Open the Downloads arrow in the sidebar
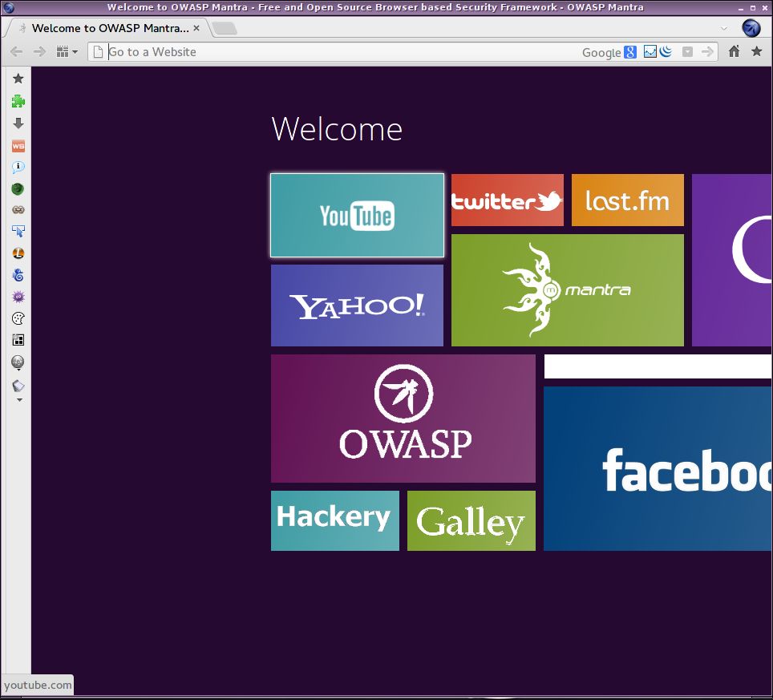773x700 pixels. point(18,123)
